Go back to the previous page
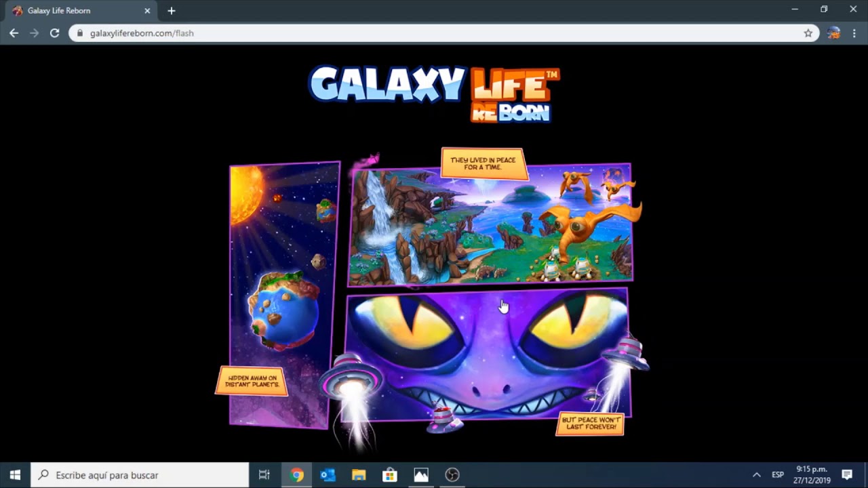 coord(14,33)
